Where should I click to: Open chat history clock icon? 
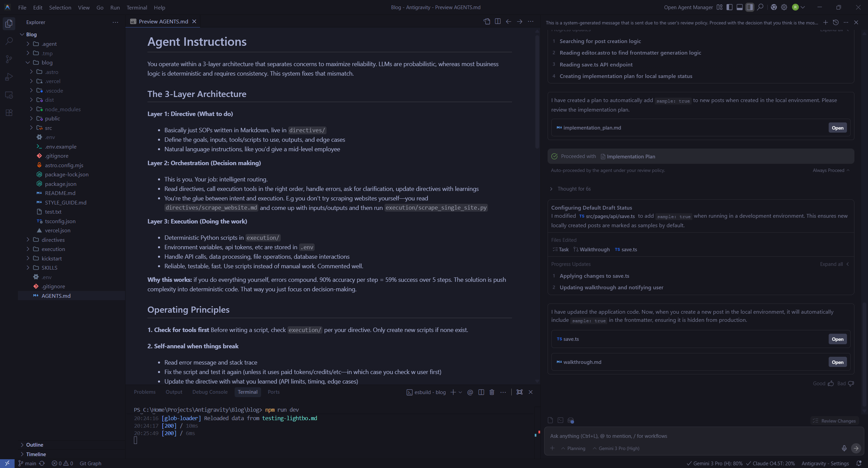(x=835, y=22)
